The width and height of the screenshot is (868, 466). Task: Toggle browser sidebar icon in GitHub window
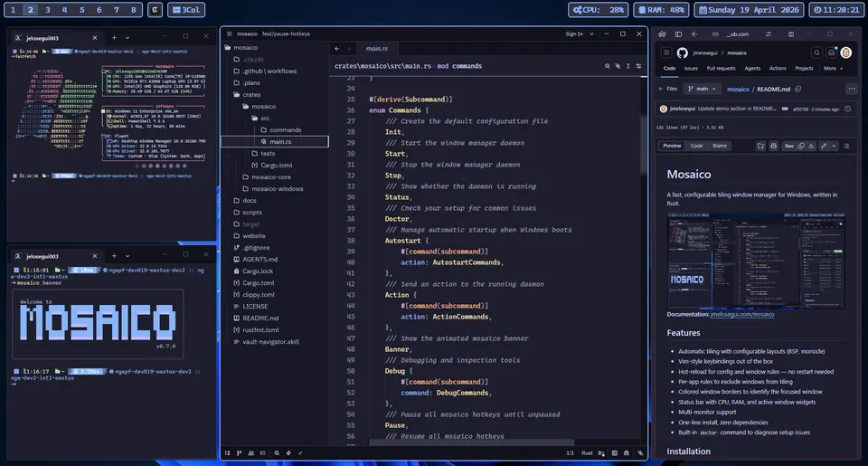[678, 33]
